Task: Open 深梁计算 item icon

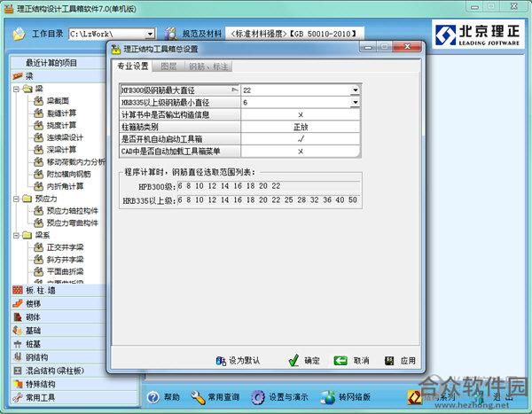Action: 38,149
